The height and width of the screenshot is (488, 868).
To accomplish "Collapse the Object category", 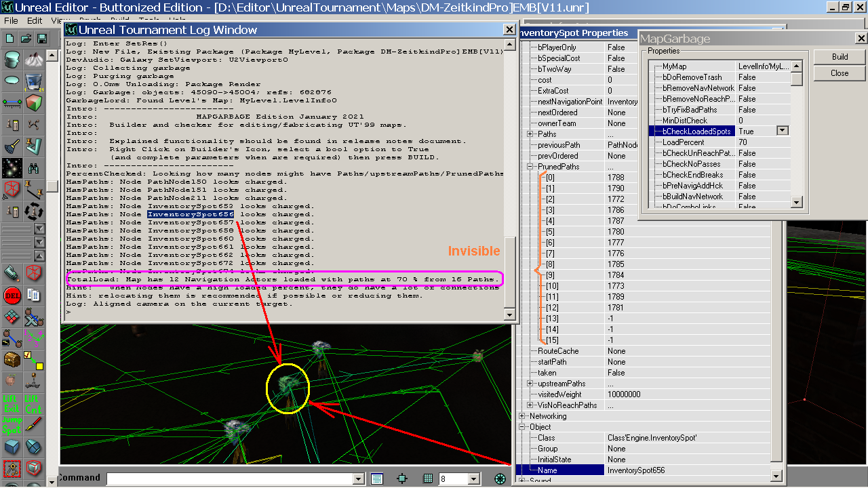I will tap(522, 427).
